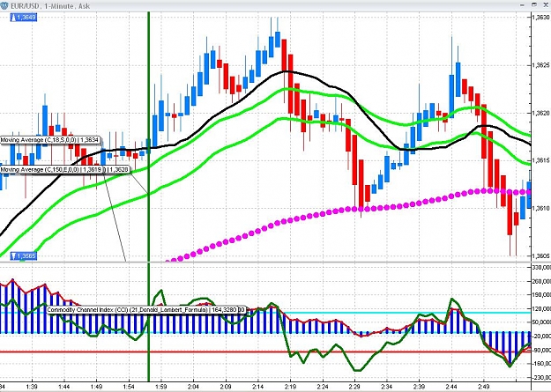The image size is (551, 392).
Task: Click the 1,3630 price axis label
Action: click(541, 17)
